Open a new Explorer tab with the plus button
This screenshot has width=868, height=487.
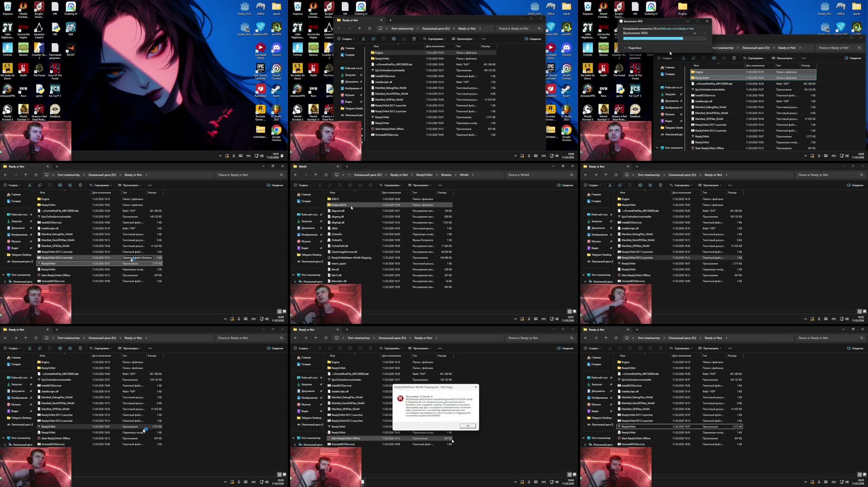point(391,20)
